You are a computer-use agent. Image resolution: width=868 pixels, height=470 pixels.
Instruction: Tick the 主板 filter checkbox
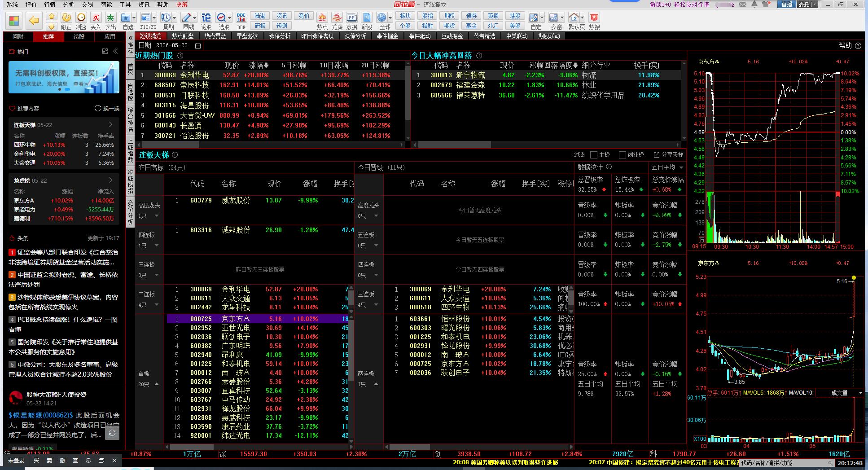[594, 155]
